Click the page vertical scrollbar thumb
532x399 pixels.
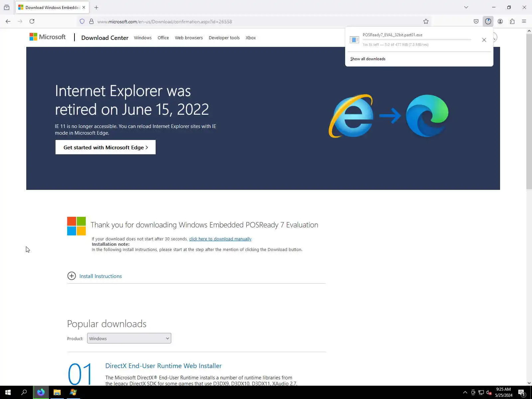(x=529, y=111)
